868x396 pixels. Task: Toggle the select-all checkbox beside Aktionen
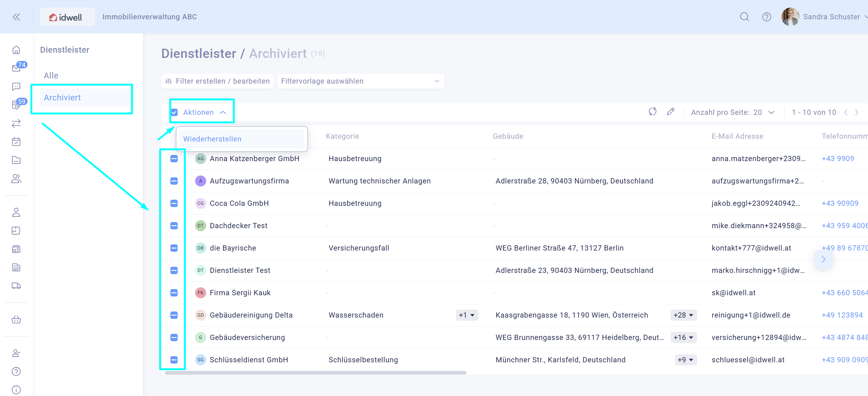point(174,112)
